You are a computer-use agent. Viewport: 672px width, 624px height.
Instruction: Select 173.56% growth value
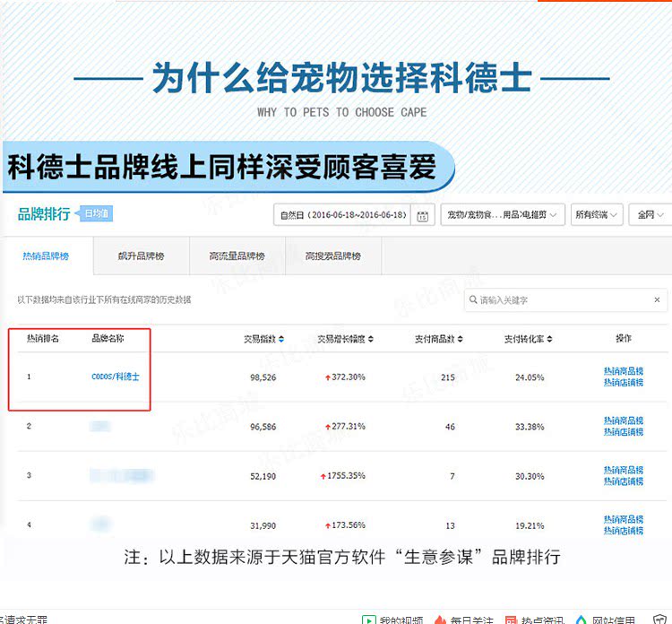(x=348, y=525)
